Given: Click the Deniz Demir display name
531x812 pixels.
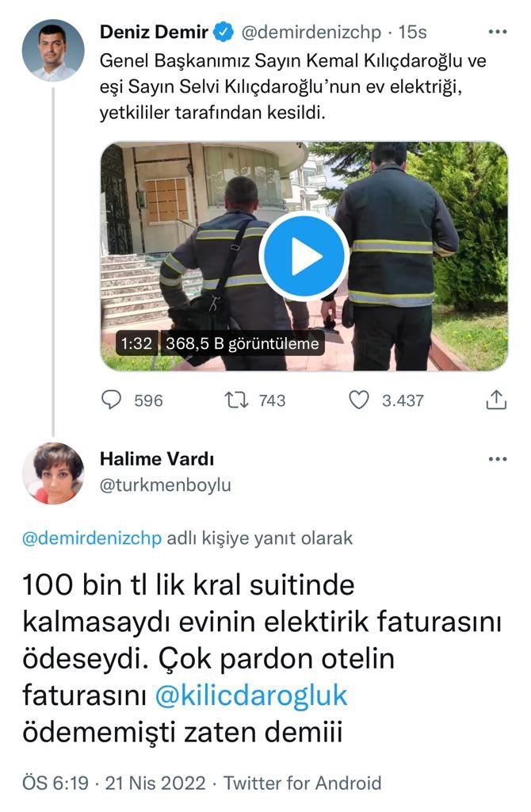Looking at the screenshot, I should pyautogui.click(x=154, y=32).
